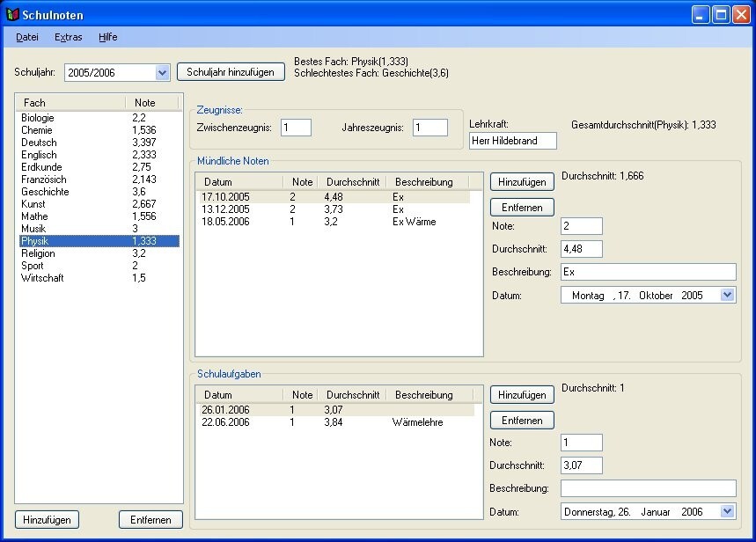Click Oktober in Mündliche Noten date field
The height and width of the screenshot is (542, 756).
pos(656,296)
